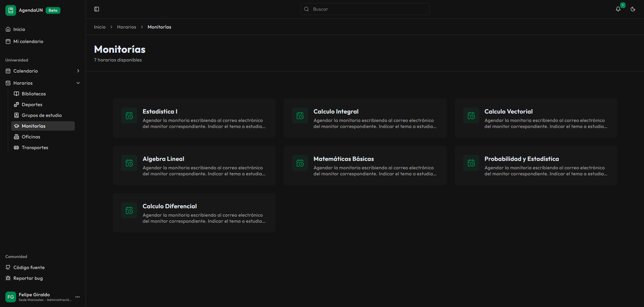This screenshot has height=307, width=644.
Task: Open the notifications bell
Action: (x=618, y=9)
